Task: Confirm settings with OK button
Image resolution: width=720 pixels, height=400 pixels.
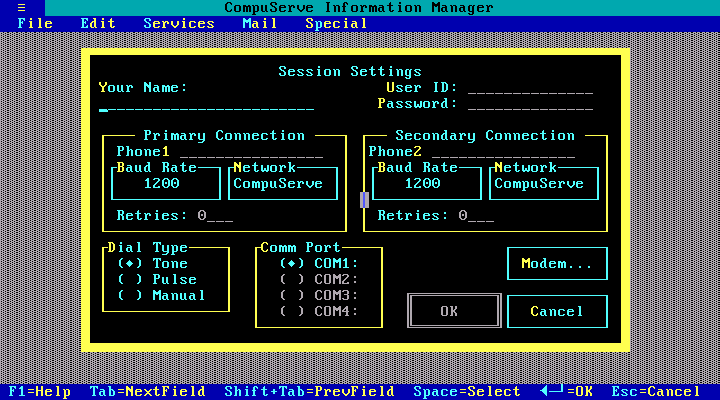Action: [454, 311]
